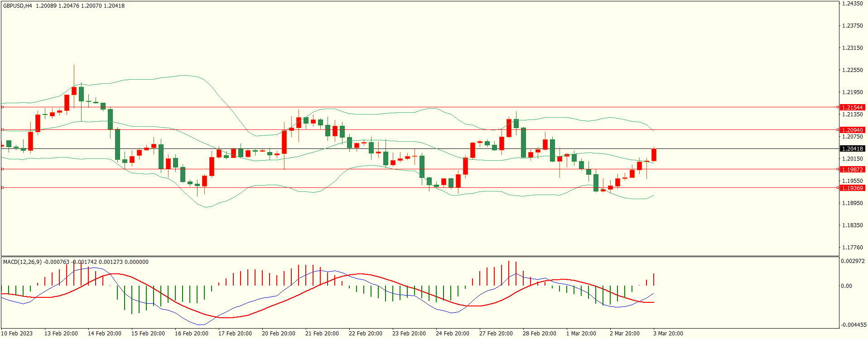Viewport: 868px width, 339px height.
Task: Click the 3 Mar 20:00 time label
Action: coord(668,334)
